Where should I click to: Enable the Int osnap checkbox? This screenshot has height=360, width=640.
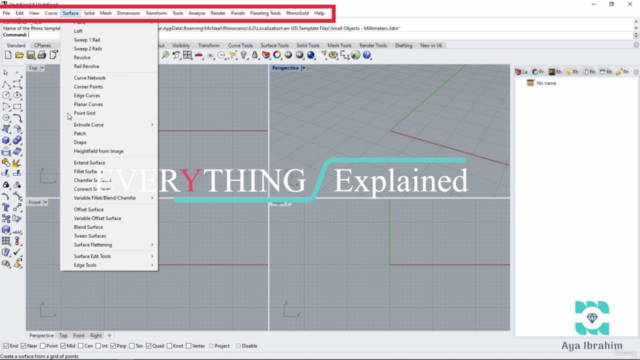pyautogui.click(x=98, y=346)
